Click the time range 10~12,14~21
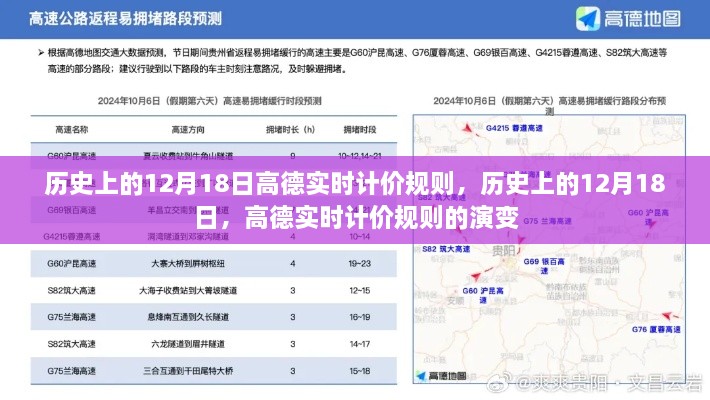This screenshot has height=400, width=710. [360, 156]
